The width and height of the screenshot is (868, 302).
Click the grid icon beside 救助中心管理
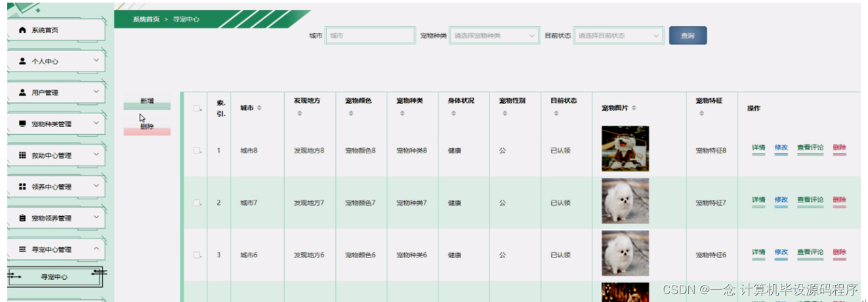click(22, 155)
